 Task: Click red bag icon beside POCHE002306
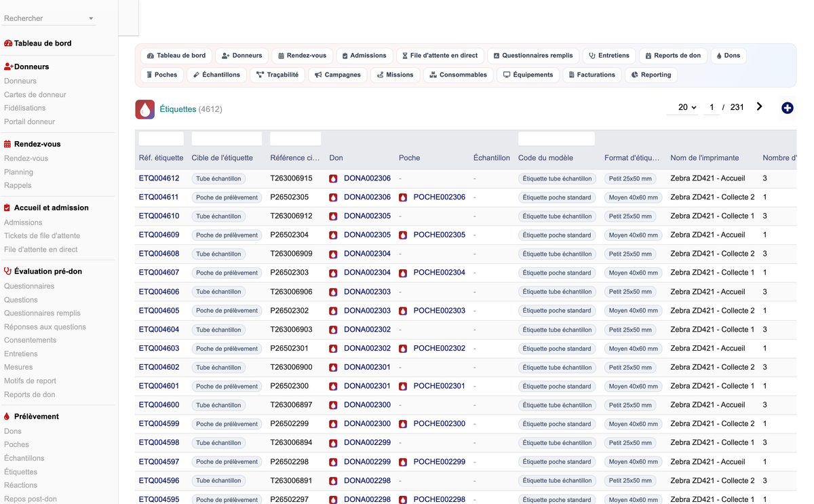coord(403,197)
